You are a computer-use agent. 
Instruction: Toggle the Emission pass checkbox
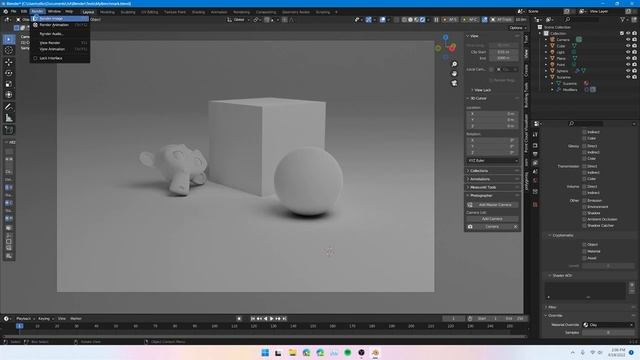(x=584, y=200)
